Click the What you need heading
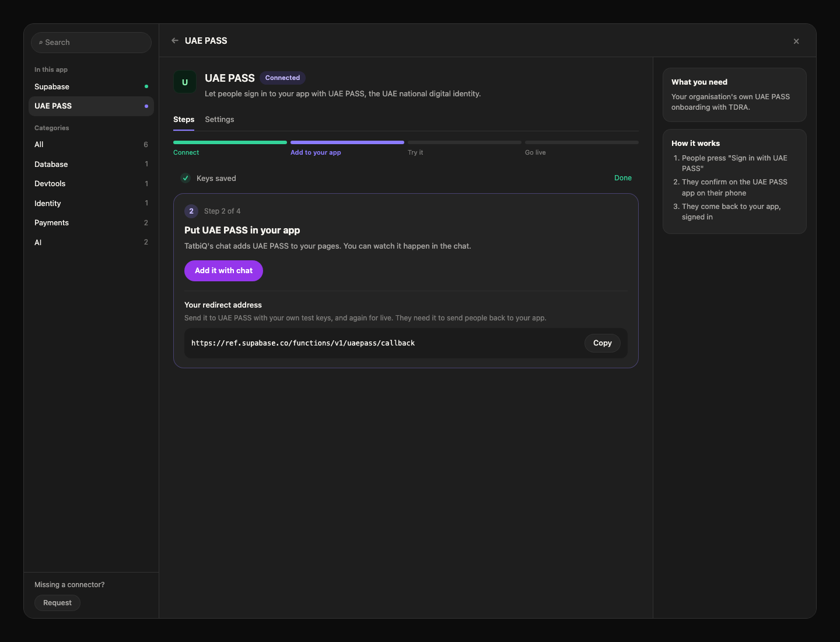The width and height of the screenshot is (840, 642). point(699,82)
